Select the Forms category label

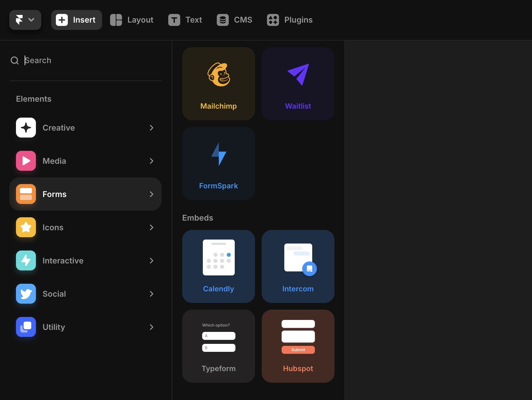pyautogui.click(x=55, y=194)
